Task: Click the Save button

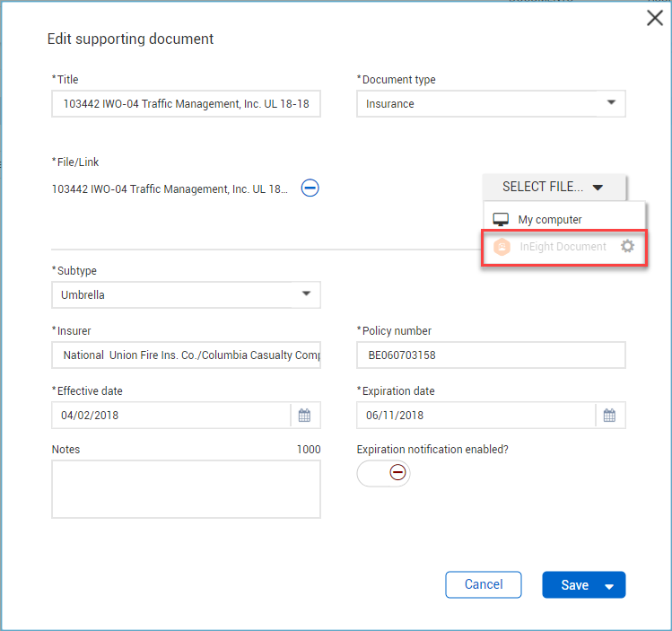Action: pyautogui.click(x=573, y=585)
